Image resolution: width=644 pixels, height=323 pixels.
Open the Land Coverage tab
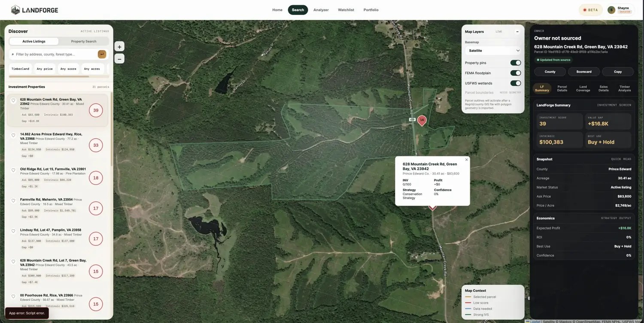pos(583,88)
